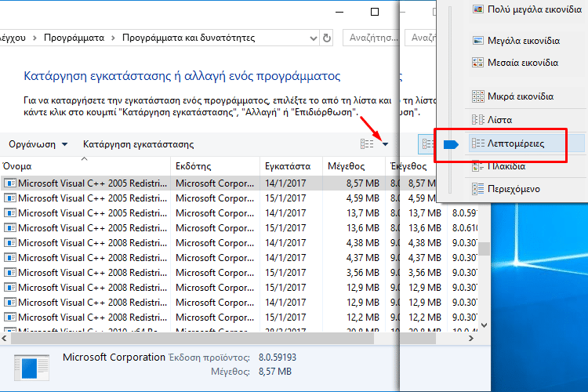This screenshot has width=588, height=392.
Task: Expand breadcrumb arrow before Προγράμματα
Action: click(x=34, y=38)
